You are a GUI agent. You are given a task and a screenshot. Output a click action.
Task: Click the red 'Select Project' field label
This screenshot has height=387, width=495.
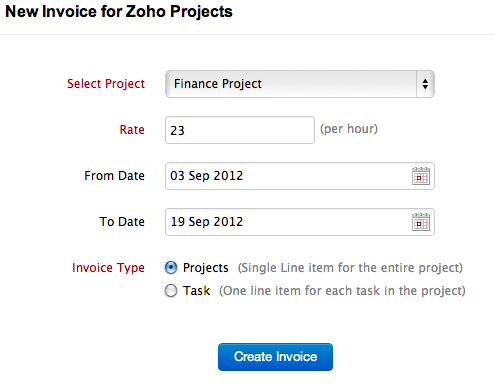[106, 84]
